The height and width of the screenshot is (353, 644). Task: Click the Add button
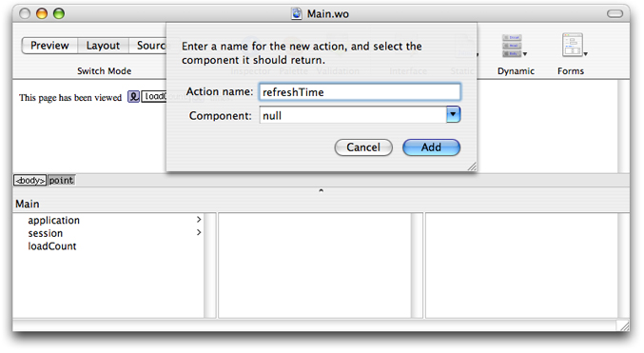pyautogui.click(x=431, y=147)
